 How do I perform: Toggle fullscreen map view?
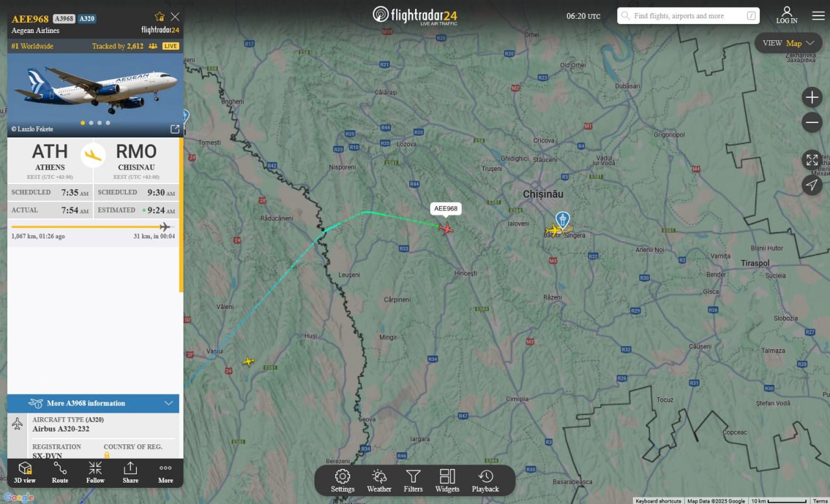pos(812,160)
